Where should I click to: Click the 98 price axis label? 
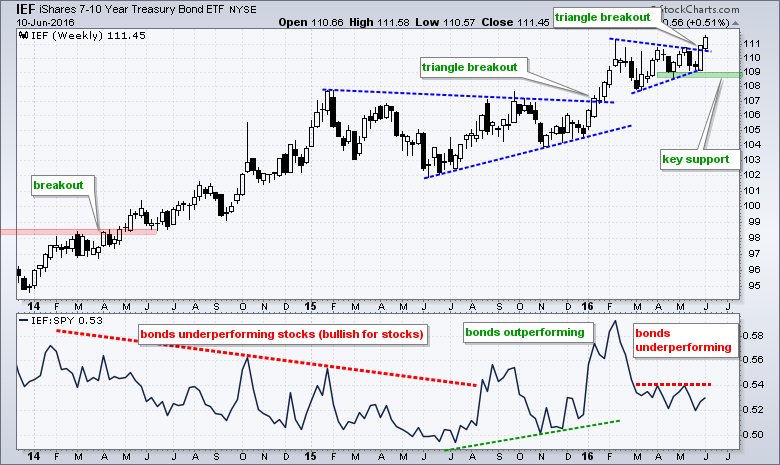point(754,238)
